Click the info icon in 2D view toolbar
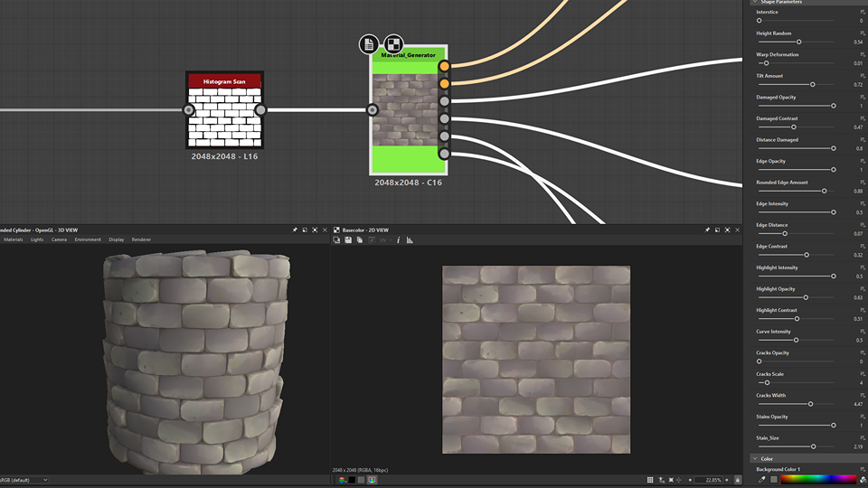Viewport: 868px width, 488px height. [x=398, y=240]
